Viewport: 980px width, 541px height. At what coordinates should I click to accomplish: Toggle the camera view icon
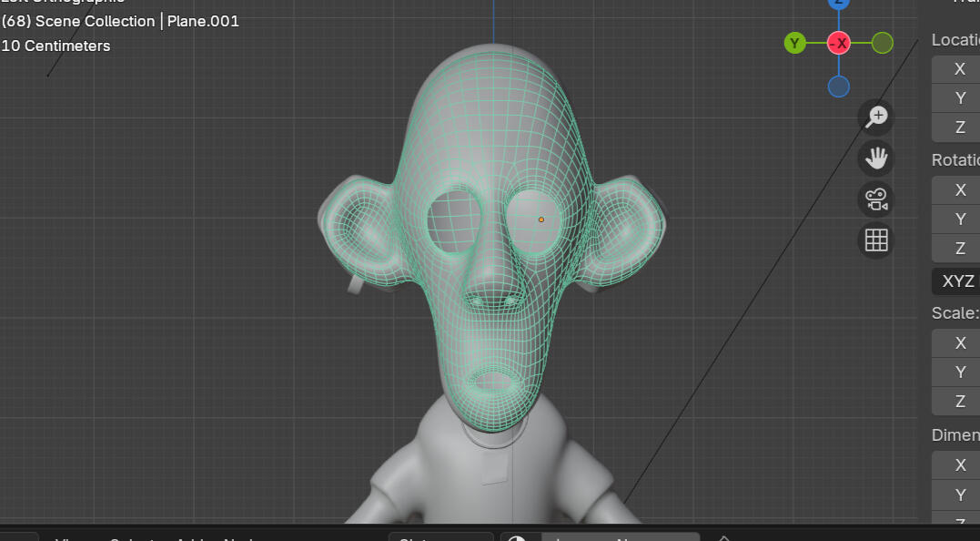point(876,199)
